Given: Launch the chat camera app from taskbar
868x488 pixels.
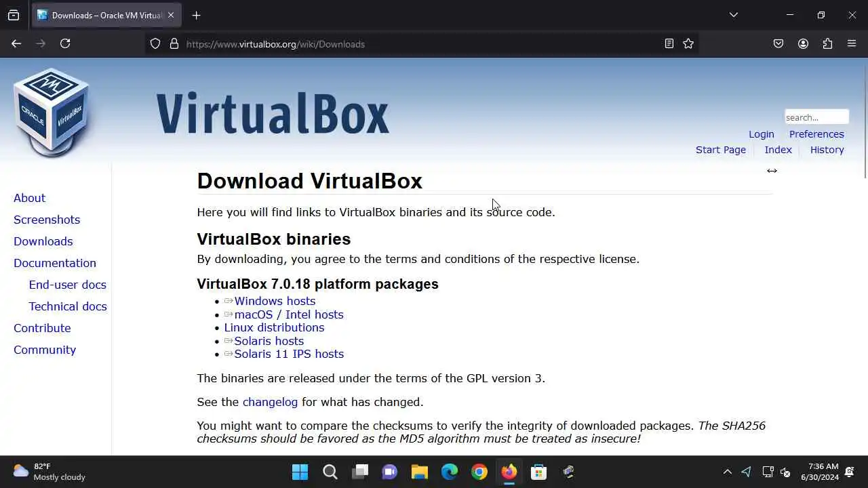Looking at the screenshot, I should [x=390, y=472].
